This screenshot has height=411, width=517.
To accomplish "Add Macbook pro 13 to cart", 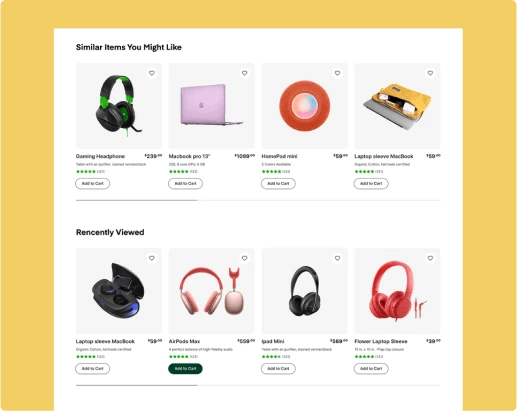I will [x=185, y=183].
